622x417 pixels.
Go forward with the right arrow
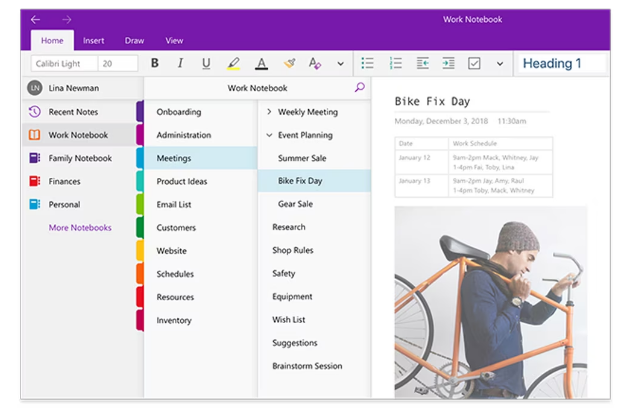tap(67, 19)
